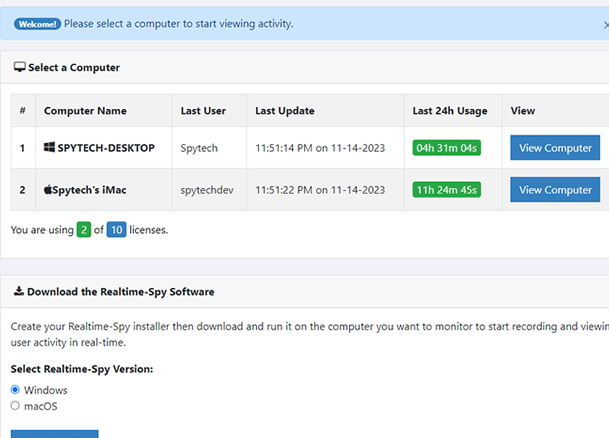Click the SPYTECH-DESKTOP computer name
The height and width of the screenshot is (438, 609).
point(106,148)
